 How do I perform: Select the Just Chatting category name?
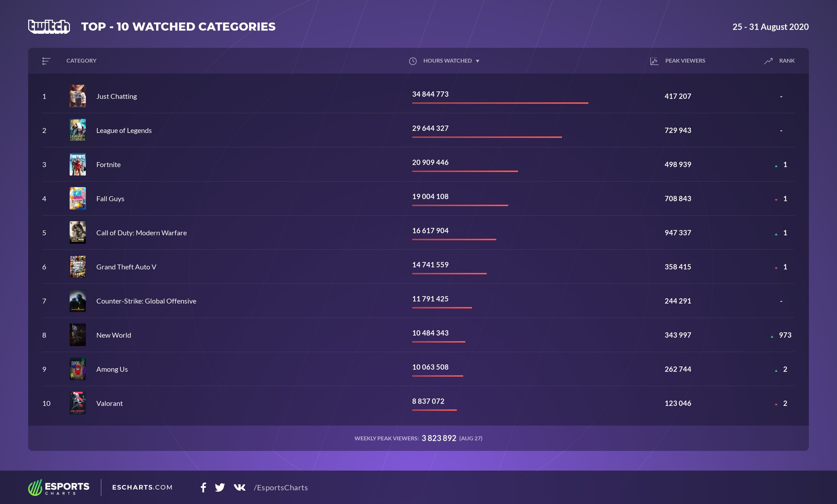tap(116, 96)
